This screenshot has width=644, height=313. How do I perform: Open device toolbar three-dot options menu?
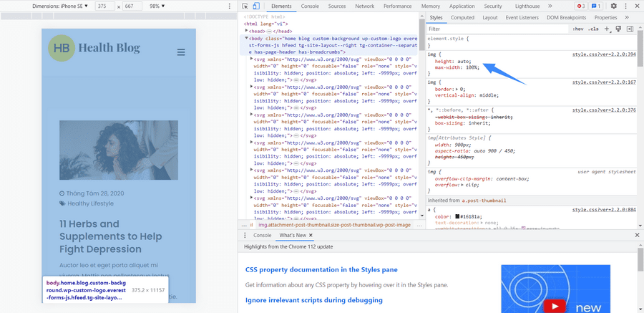(229, 6)
